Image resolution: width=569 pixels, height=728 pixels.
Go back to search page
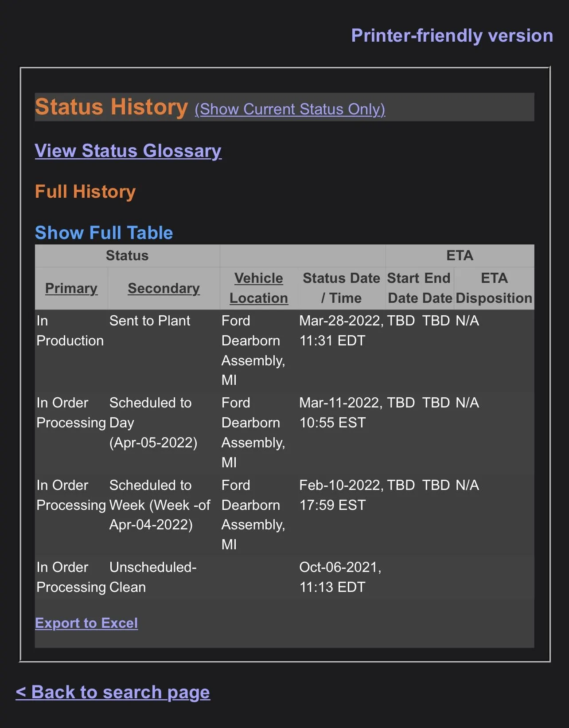pos(113,692)
